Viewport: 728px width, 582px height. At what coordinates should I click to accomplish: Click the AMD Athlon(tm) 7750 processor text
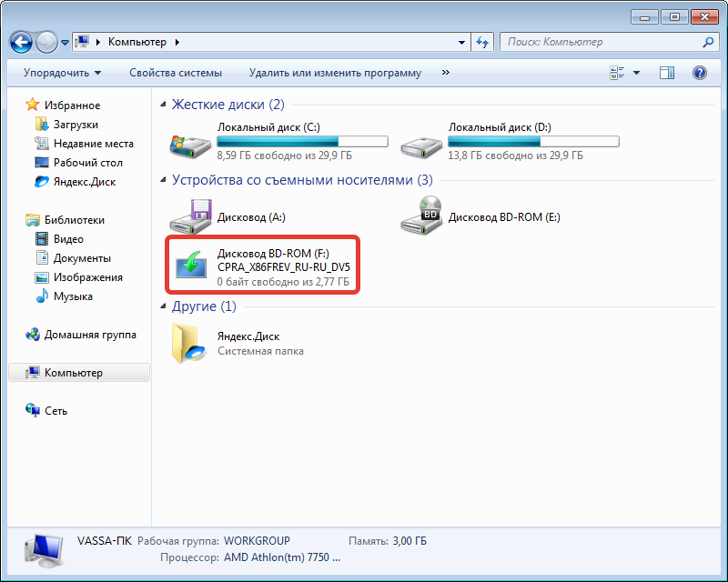pos(282,557)
